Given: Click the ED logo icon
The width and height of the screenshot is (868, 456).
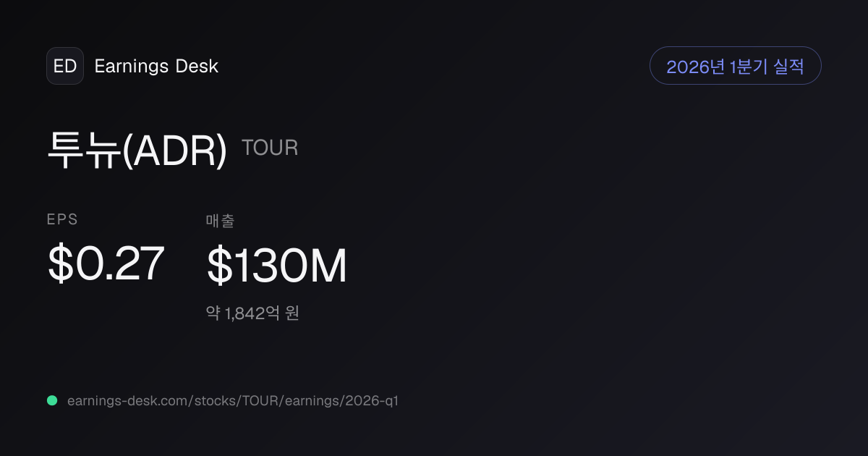Looking at the screenshot, I should tap(65, 66).
